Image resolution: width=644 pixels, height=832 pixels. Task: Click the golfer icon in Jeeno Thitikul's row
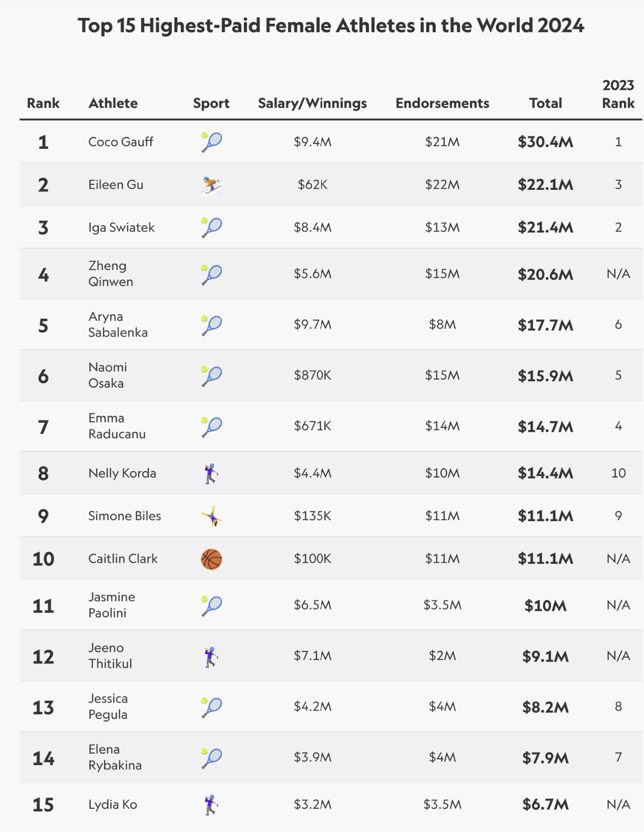tap(211, 657)
